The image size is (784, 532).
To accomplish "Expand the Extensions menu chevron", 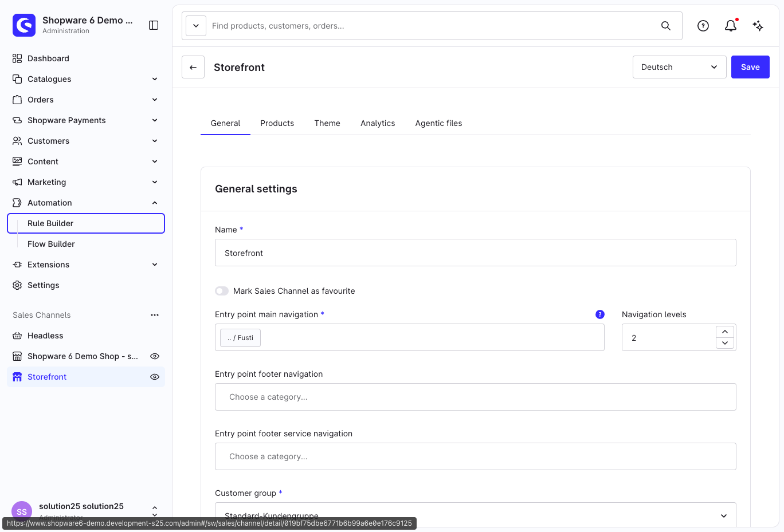I will 155,265.
